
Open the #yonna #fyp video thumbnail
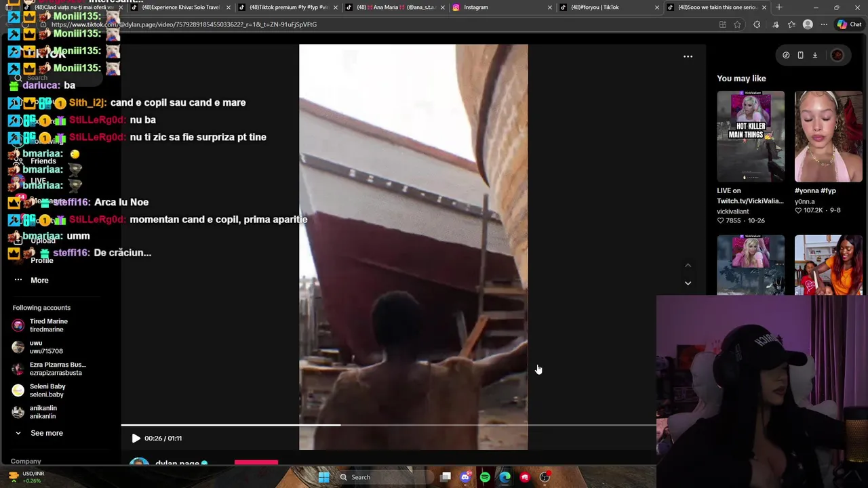[829, 136]
